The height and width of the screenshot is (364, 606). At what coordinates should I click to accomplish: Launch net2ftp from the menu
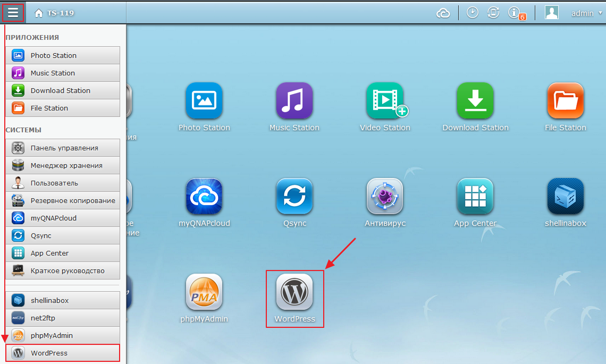pos(63,318)
